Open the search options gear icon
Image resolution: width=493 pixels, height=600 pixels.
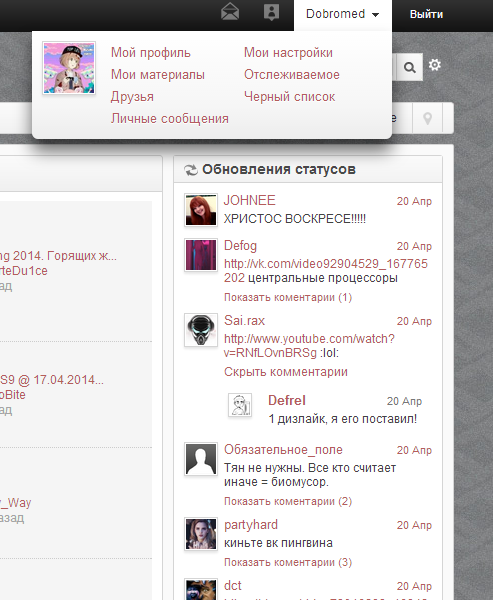click(x=434, y=65)
